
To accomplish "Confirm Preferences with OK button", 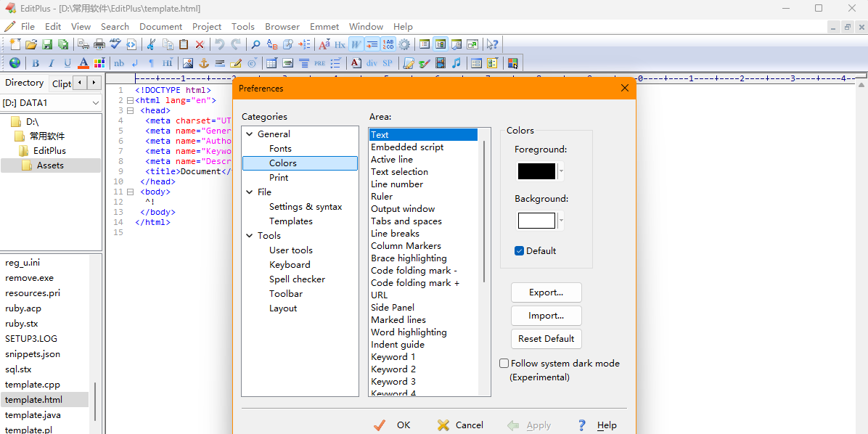I will click(x=392, y=425).
